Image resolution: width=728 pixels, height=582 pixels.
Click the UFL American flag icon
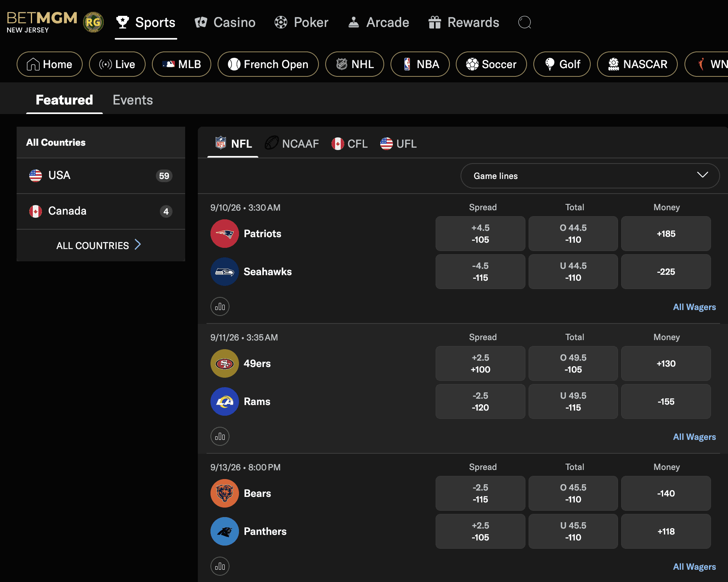(x=387, y=144)
